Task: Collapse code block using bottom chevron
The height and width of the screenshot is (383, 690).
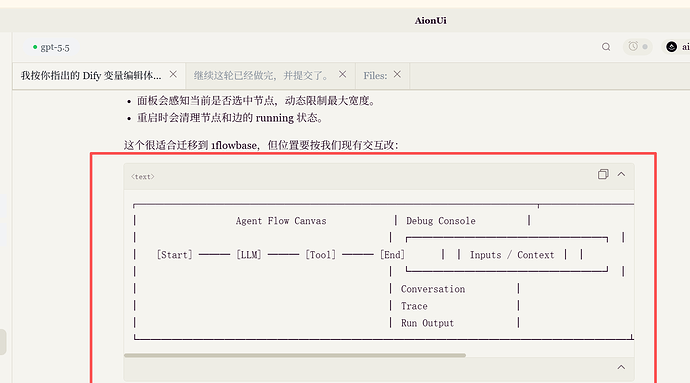Action: coord(621,367)
